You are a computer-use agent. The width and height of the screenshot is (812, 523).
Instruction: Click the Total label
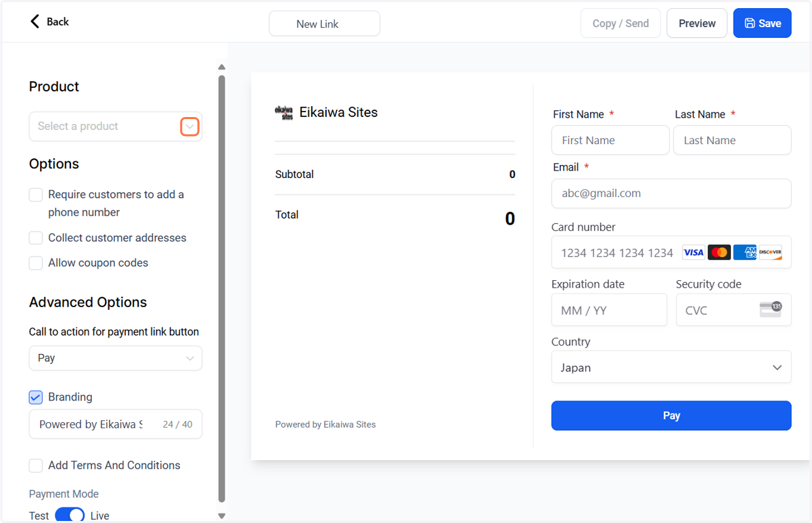tap(287, 214)
